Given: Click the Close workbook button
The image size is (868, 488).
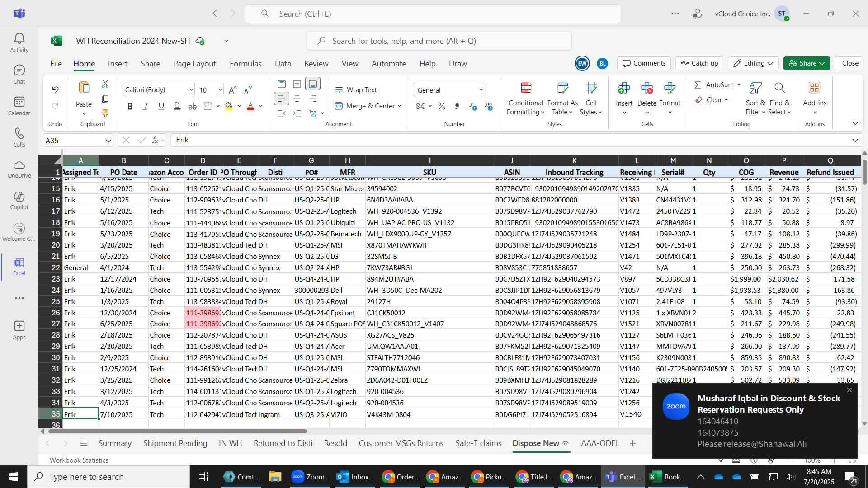Looking at the screenshot, I should pos(850,63).
